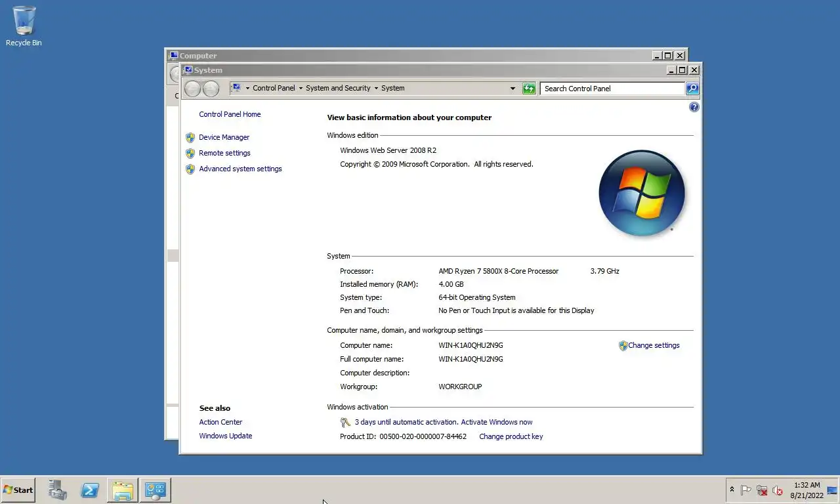
Task: Click the Back navigation button
Action: coord(192,88)
